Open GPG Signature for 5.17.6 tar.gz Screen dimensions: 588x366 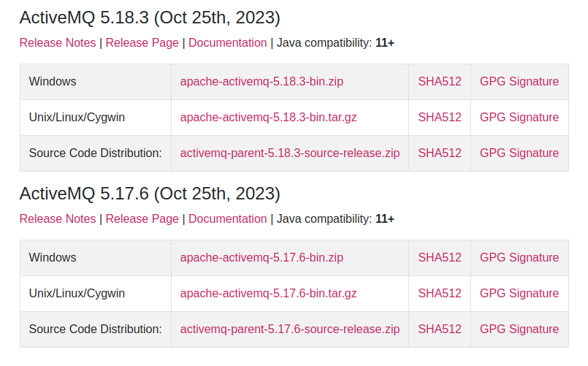[x=519, y=293]
